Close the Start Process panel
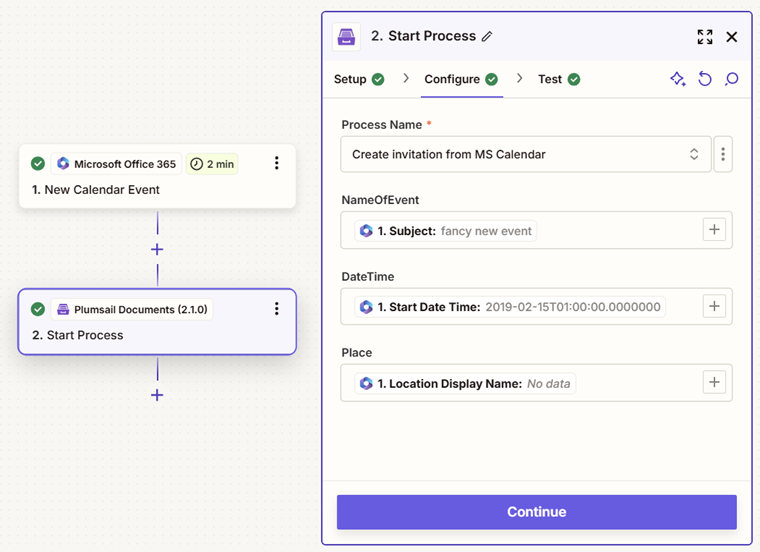This screenshot has width=760, height=552. click(732, 37)
